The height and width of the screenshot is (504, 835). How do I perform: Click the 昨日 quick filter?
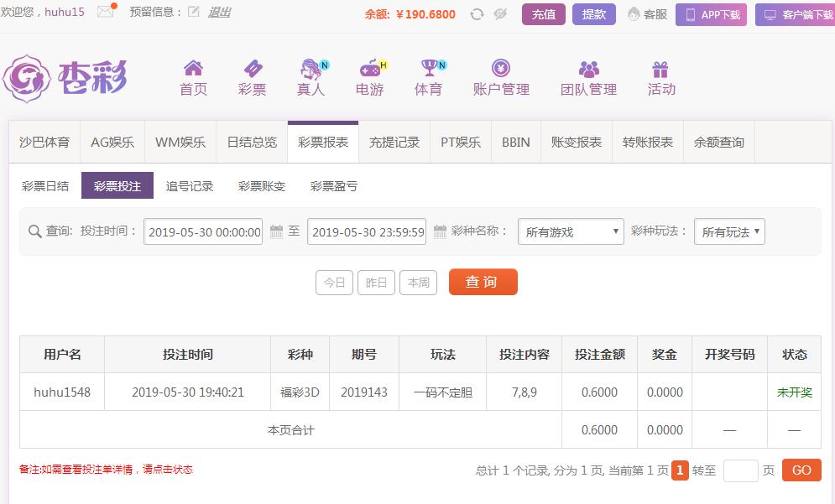point(377,283)
